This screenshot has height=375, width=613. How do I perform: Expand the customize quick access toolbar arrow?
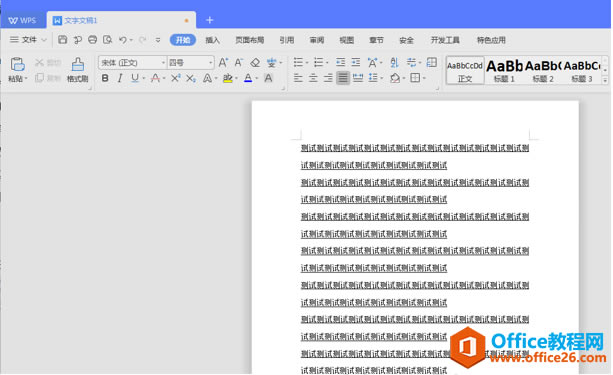point(158,40)
